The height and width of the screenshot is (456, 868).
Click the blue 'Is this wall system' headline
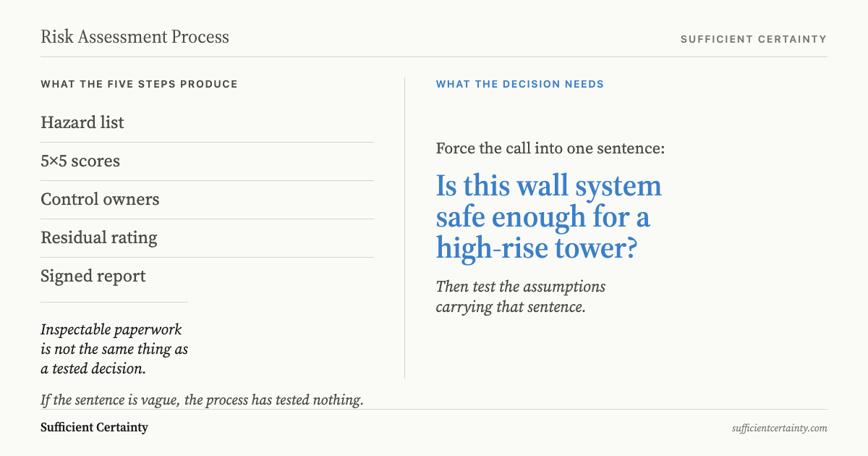point(548,186)
